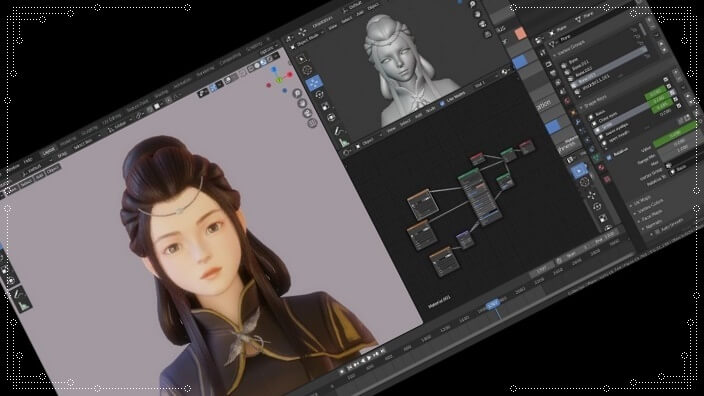Switch to wireframe shading in the character viewport
The width and height of the screenshot is (704, 396).
251,68
